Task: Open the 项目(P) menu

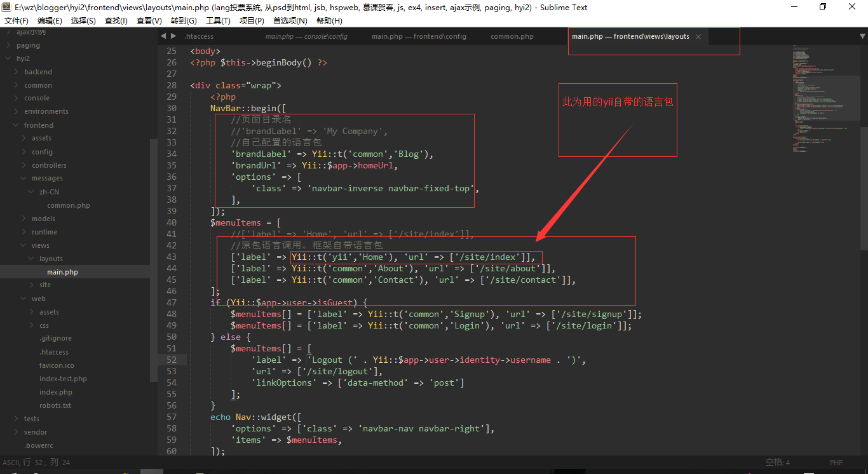Action: pos(252,20)
